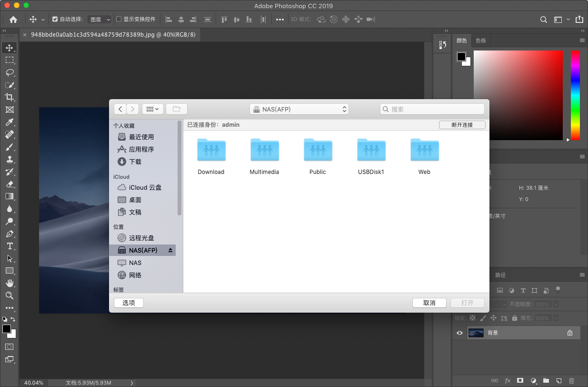
Task: Open the NAS(AFP) path dropdown in dialog
Action: click(x=299, y=109)
